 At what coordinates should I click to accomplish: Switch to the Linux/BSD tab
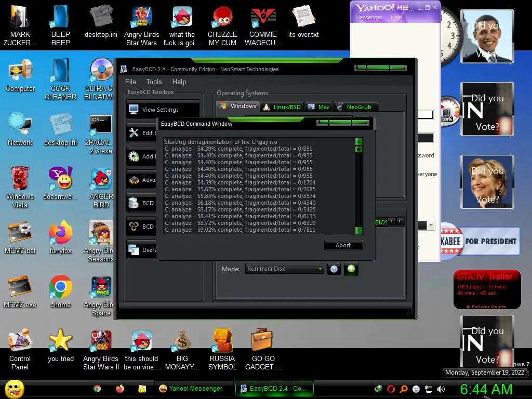[x=282, y=107]
